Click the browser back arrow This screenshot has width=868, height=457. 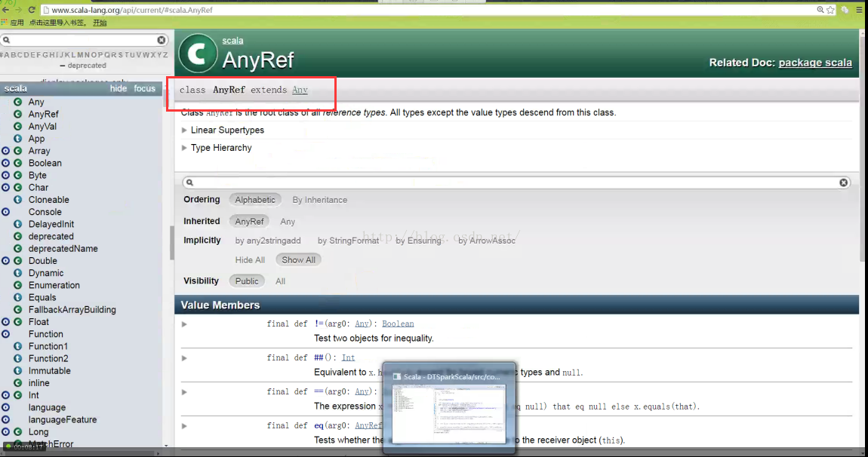6,9
